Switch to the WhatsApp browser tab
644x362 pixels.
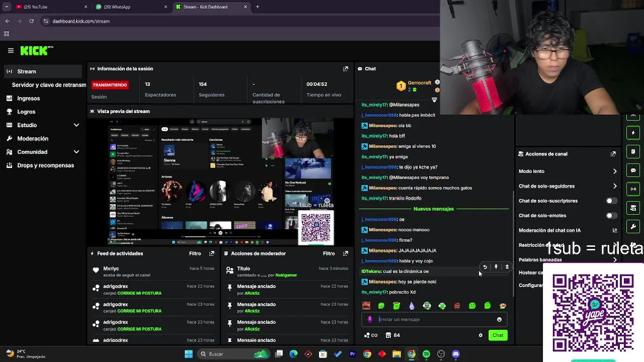tap(132, 7)
